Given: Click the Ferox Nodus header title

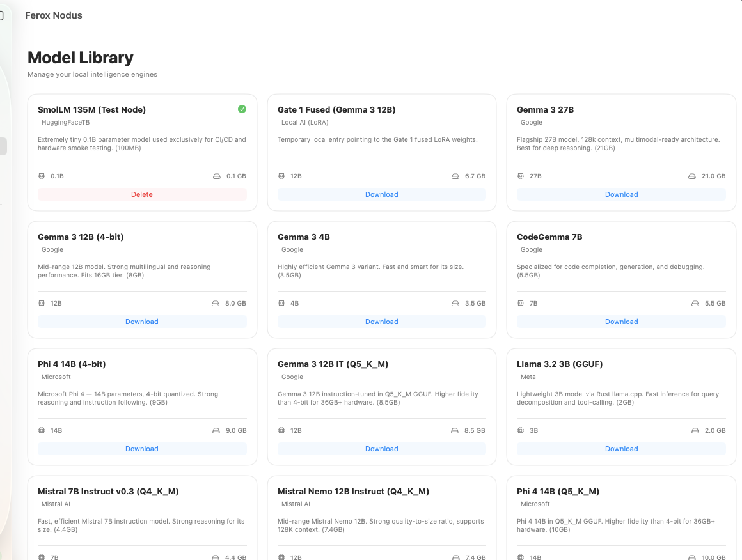Looking at the screenshot, I should 53,15.
